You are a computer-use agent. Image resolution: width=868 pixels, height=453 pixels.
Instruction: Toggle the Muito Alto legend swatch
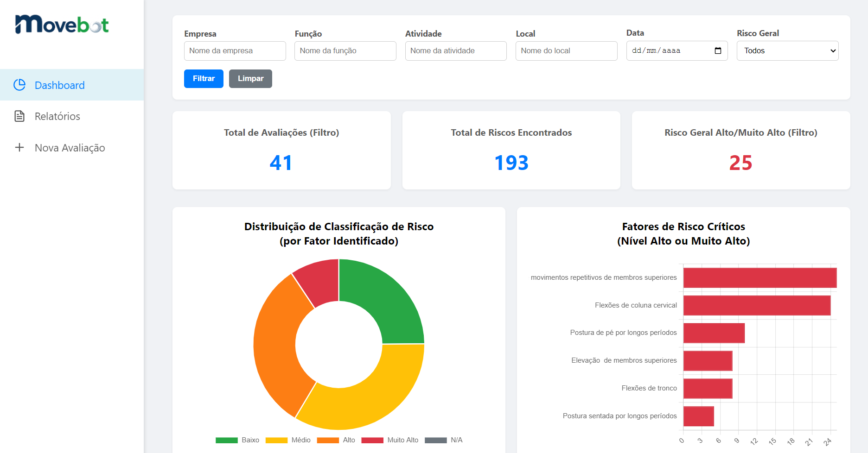point(372,440)
